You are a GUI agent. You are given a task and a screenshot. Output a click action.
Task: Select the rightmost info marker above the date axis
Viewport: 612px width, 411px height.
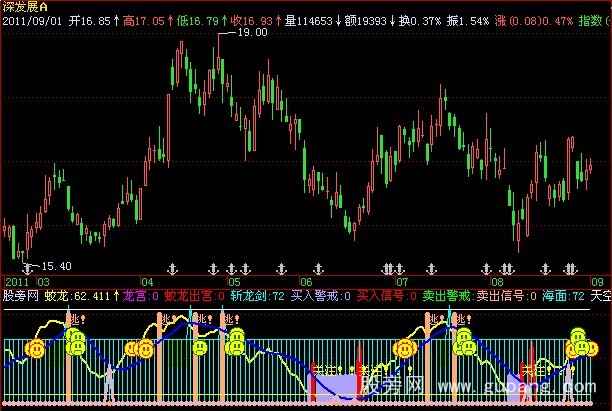[x=571, y=268]
